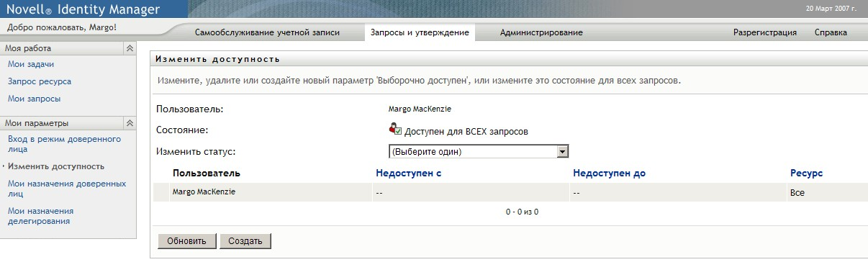Collapse the Моя работа panel
The width and height of the screenshot is (868, 275).
coord(130,48)
